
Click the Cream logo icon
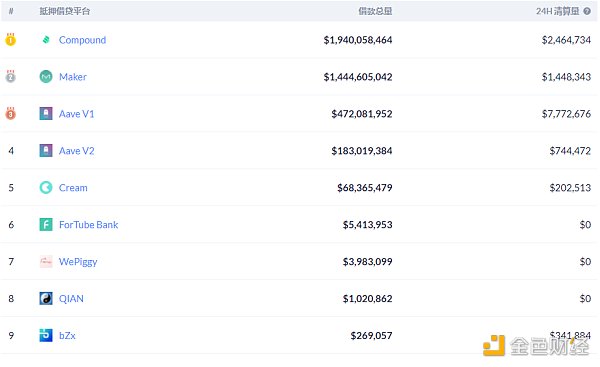46,188
